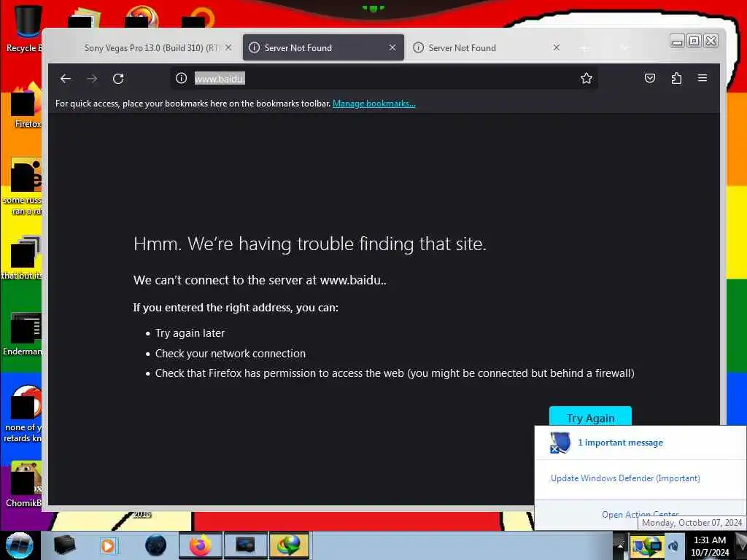Click the greyed-out forward arrow in Firefox
The height and width of the screenshot is (560, 747).
pos(92,79)
